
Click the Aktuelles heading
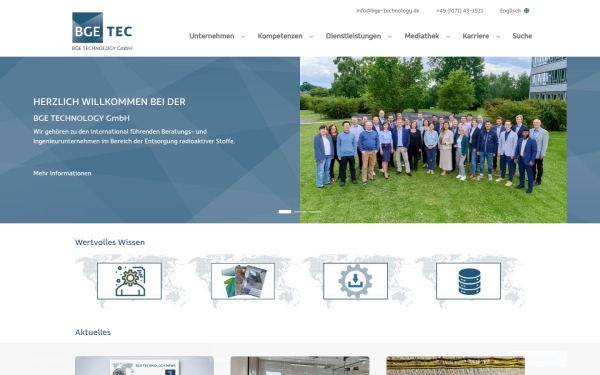pyautogui.click(x=93, y=332)
